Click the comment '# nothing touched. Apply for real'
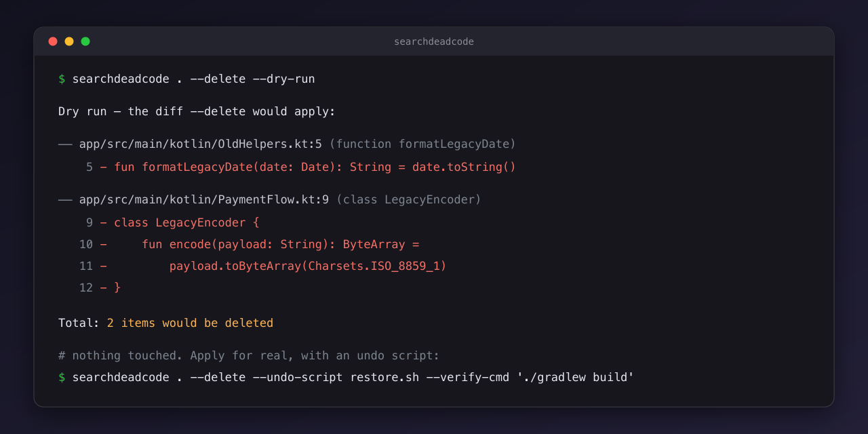 tap(249, 355)
